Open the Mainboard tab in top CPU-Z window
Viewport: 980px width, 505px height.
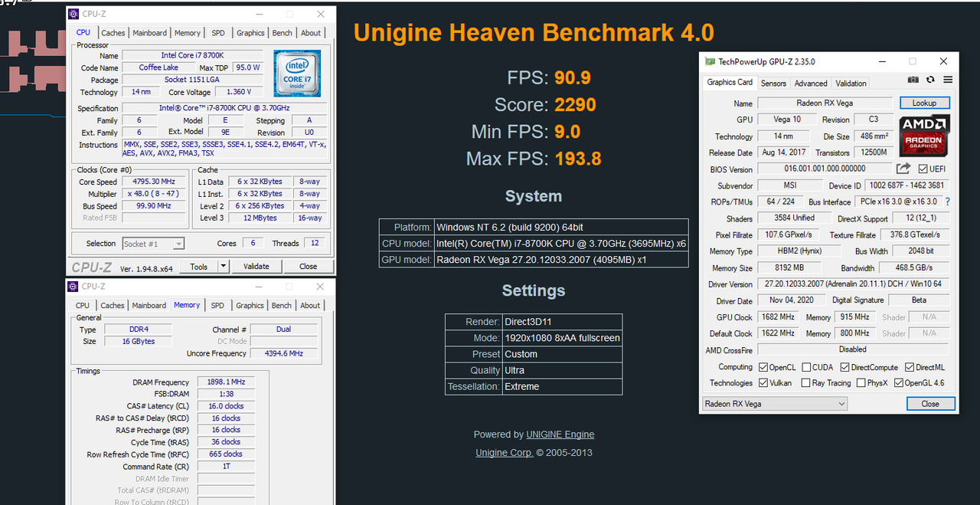point(150,33)
